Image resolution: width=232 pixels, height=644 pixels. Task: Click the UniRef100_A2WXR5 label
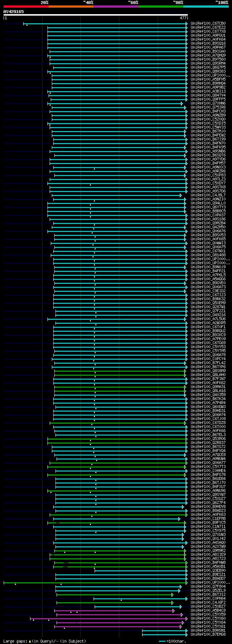208,323
